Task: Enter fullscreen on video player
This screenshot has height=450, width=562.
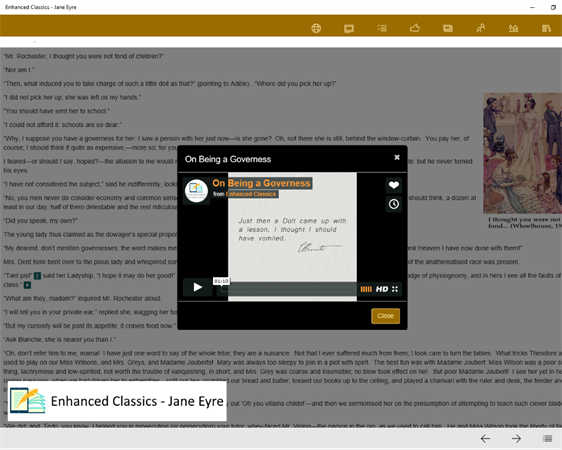Action: click(395, 289)
